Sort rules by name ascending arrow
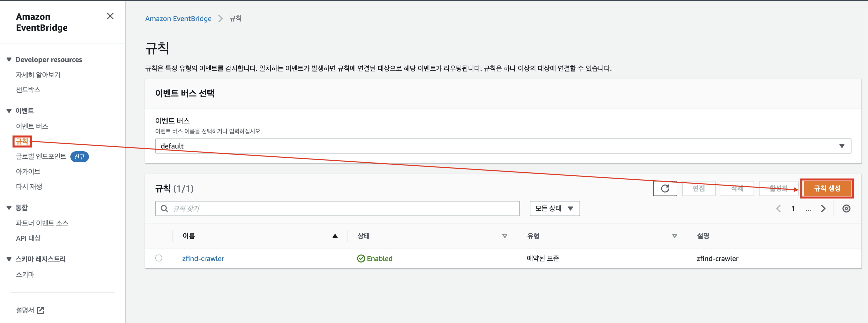Screen dimensions: 868x323 [335, 236]
